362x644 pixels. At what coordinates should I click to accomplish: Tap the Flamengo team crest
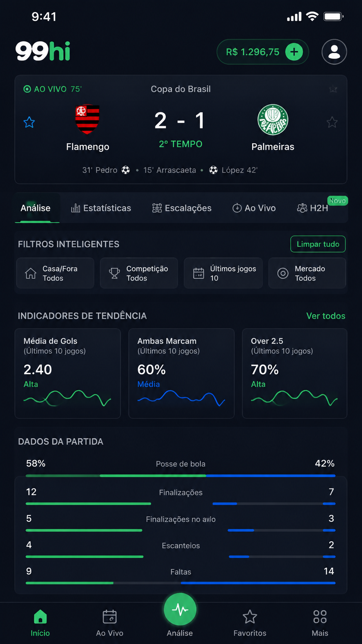click(87, 119)
